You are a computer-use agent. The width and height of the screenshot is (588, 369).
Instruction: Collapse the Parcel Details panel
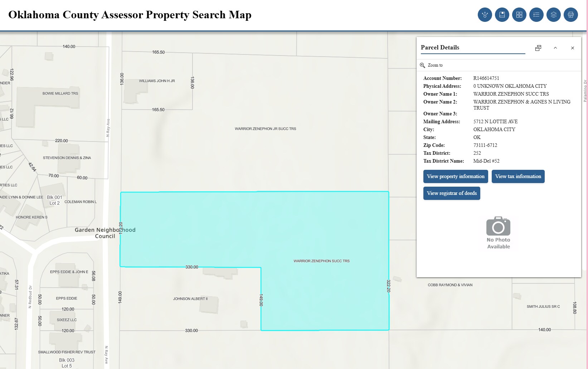[x=555, y=48]
